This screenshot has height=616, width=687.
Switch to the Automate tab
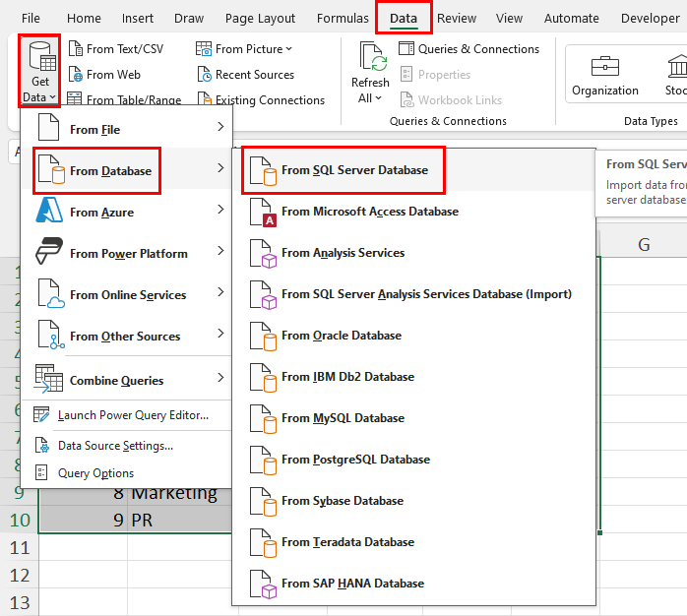tap(571, 18)
